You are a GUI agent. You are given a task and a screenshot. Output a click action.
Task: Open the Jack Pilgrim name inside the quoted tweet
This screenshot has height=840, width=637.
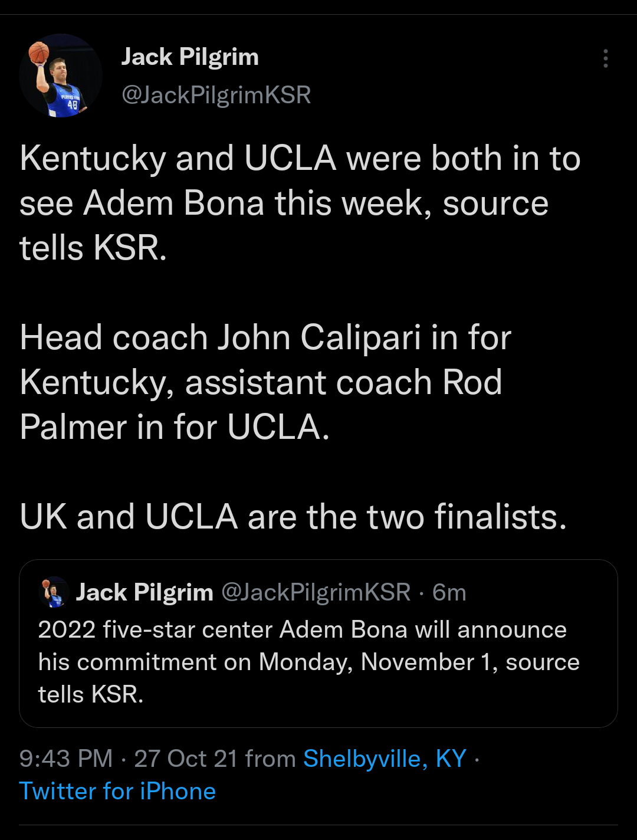(145, 592)
